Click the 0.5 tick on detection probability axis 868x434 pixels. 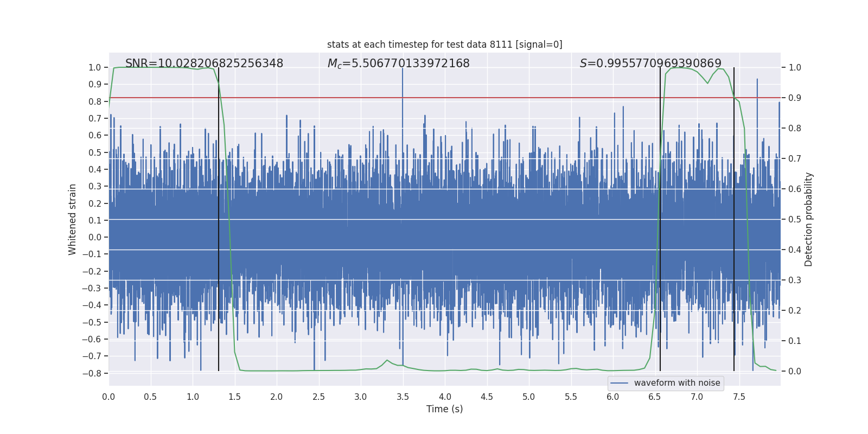coord(795,219)
